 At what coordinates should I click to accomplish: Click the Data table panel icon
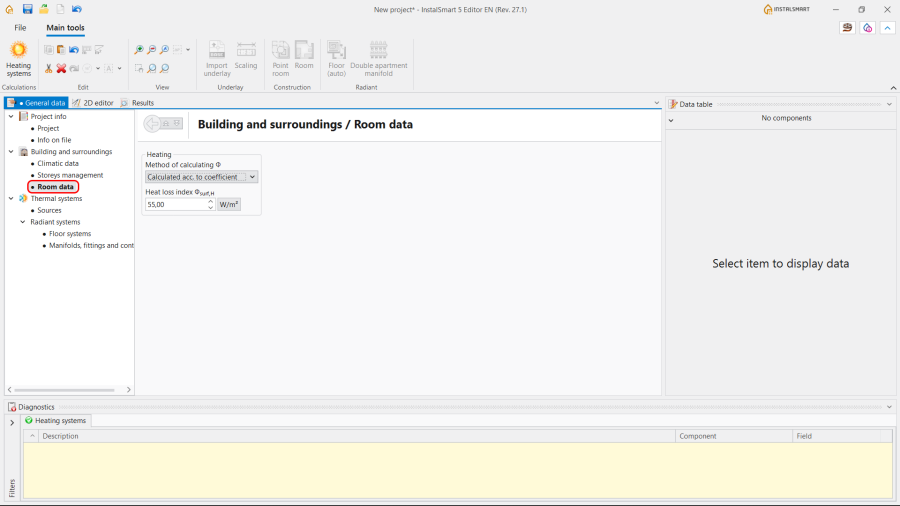pyautogui.click(x=673, y=104)
